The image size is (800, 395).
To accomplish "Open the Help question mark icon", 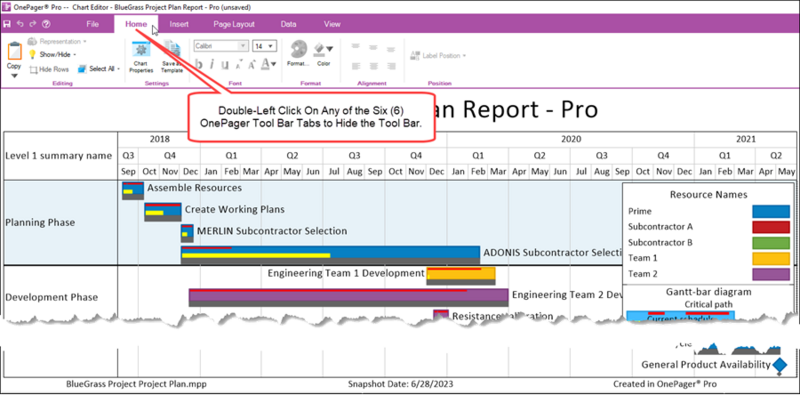I will point(46,24).
